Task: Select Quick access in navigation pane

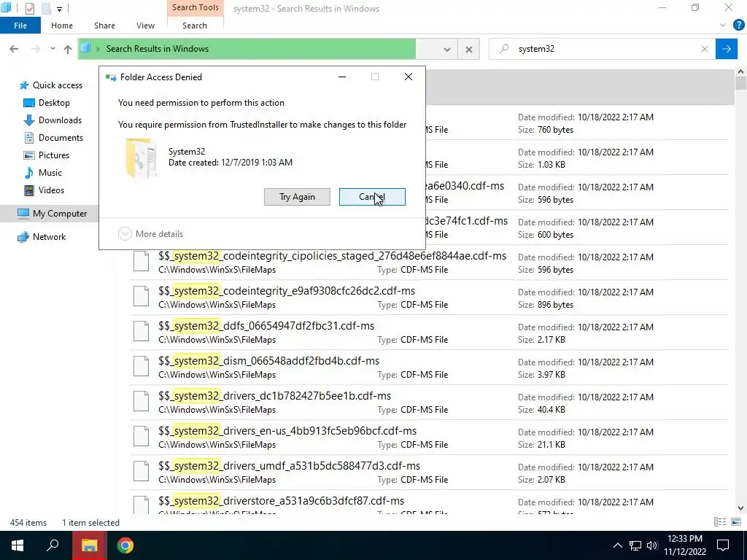Action: click(51, 85)
